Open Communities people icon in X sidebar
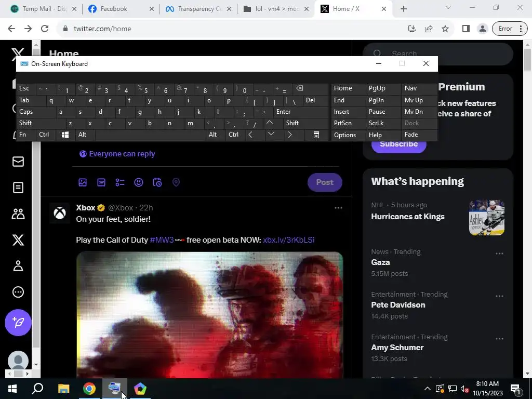Image resolution: width=532 pixels, height=399 pixels. pos(18,214)
